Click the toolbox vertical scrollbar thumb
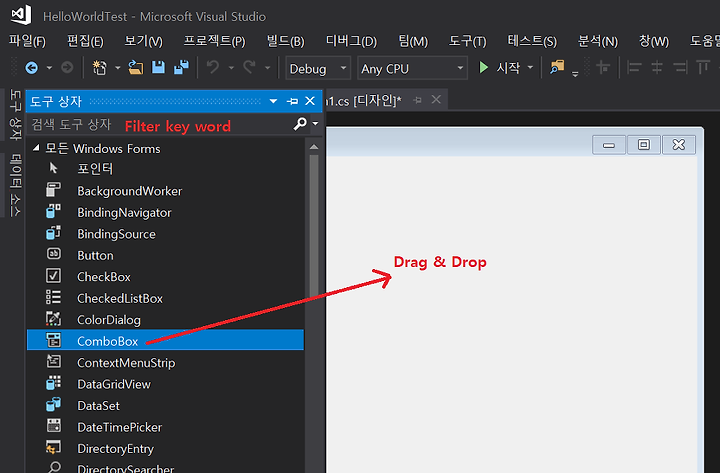The height and width of the screenshot is (473, 720). pos(314,227)
